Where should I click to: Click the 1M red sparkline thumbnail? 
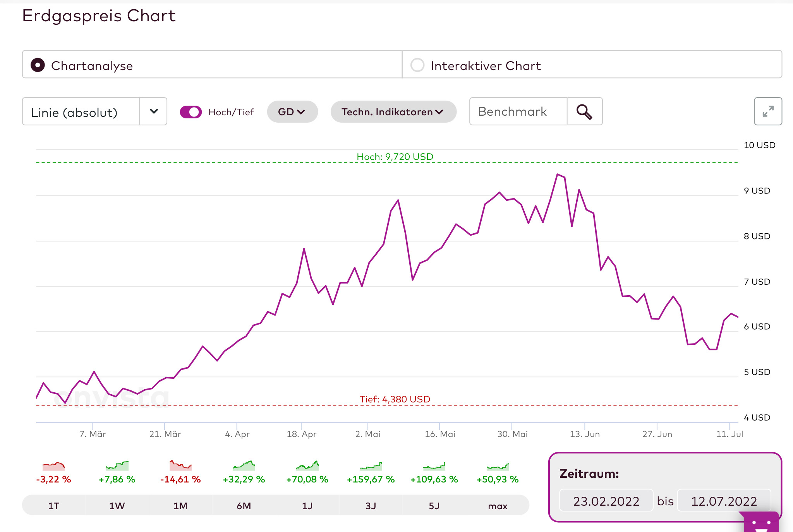[x=180, y=465]
